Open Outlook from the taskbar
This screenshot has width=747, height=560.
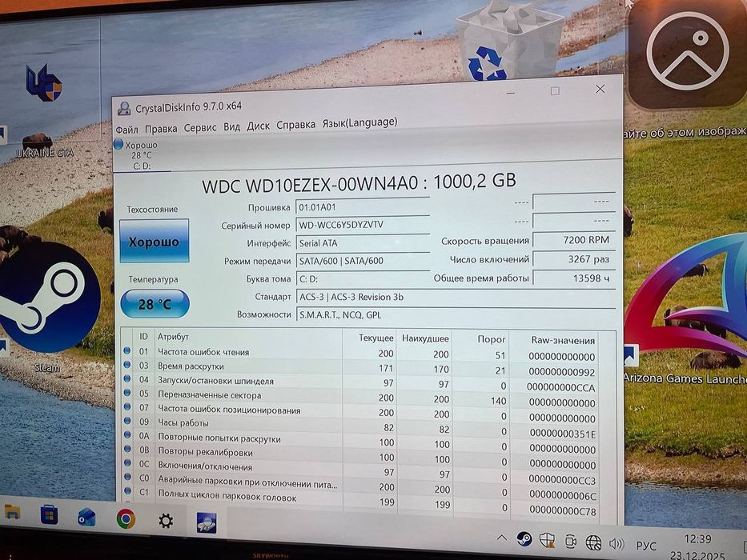click(x=86, y=518)
